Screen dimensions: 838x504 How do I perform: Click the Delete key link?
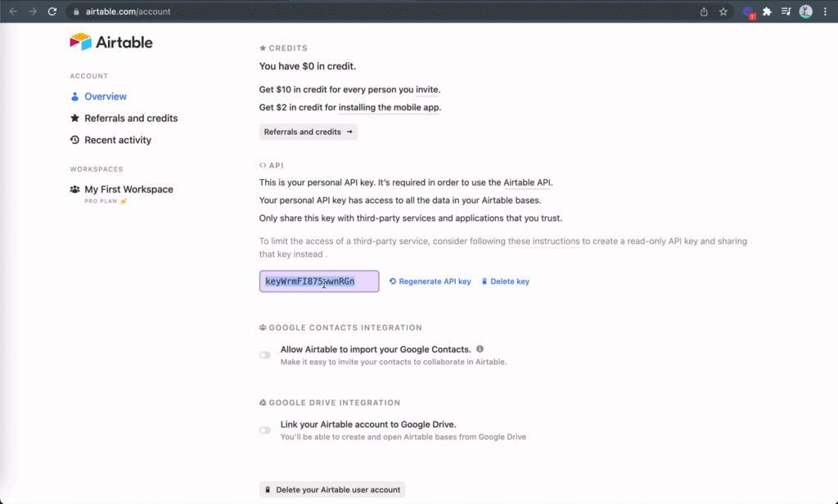(x=505, y=281)
